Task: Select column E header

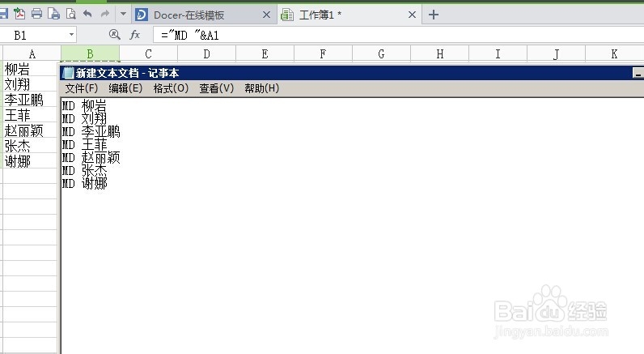Action: 265,53
